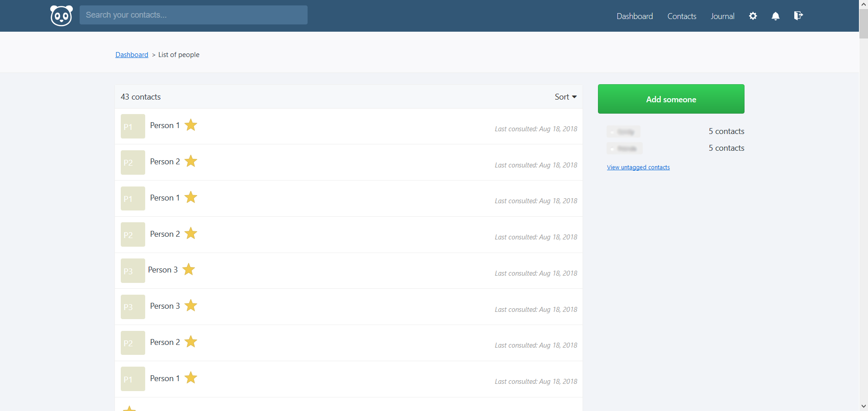Open View untagged contacts link
The image size is (868, 411).
point(638,167)
